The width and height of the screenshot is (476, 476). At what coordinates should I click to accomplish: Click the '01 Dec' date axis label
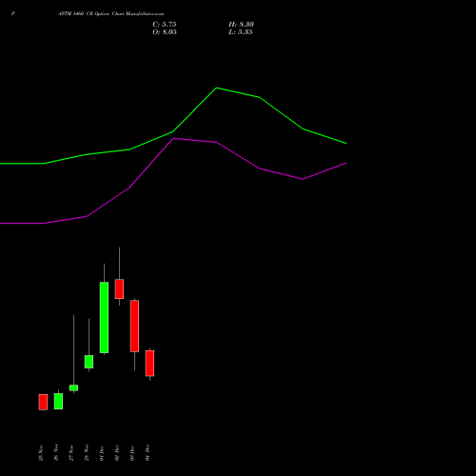[102, 453]
